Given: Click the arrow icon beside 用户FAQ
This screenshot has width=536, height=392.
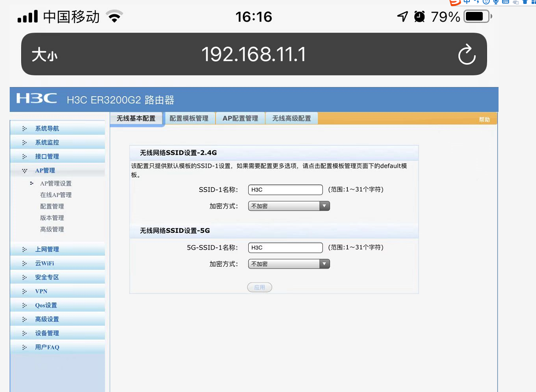Looking at the screenshot, I should click(24, 347).
